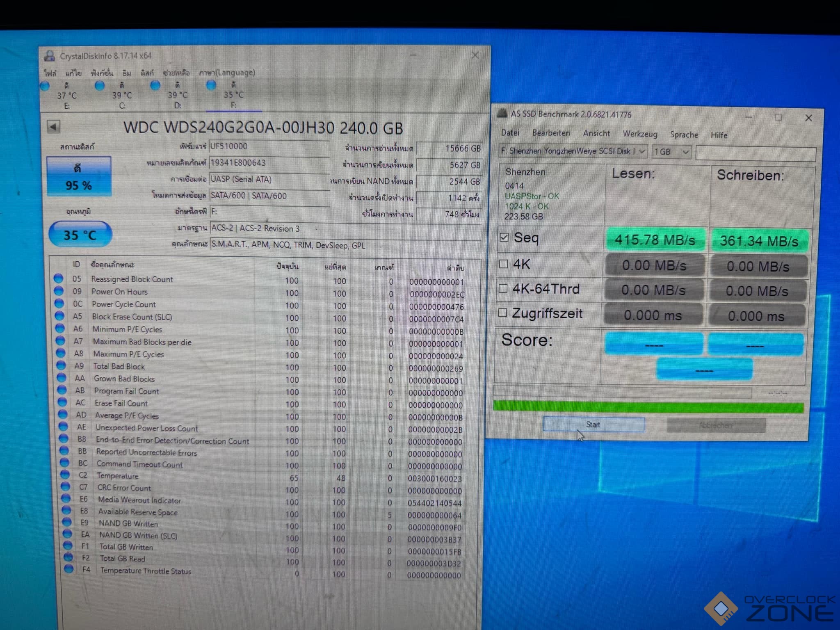840x630 pixels.
Task: Click the firmware field UF510000
Action: [x=269, y=146]
